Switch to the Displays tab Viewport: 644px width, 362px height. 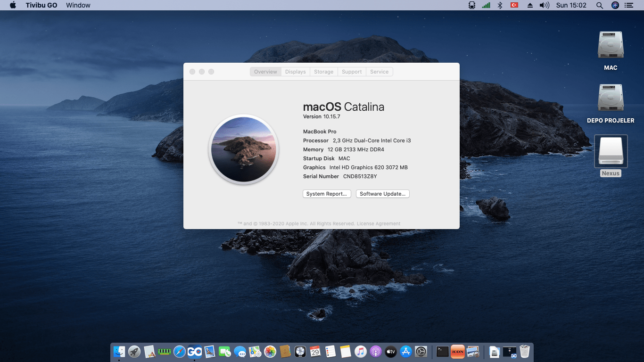[x=295, y=72]
